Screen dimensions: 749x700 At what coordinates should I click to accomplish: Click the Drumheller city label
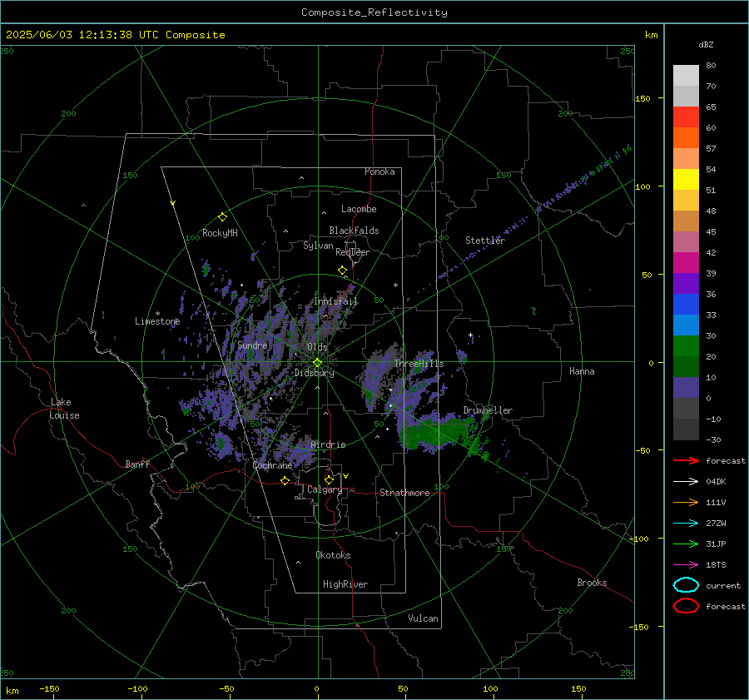488,410
